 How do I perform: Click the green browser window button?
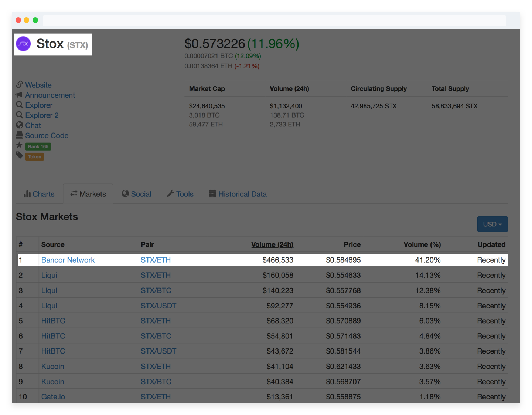[35, 20]
